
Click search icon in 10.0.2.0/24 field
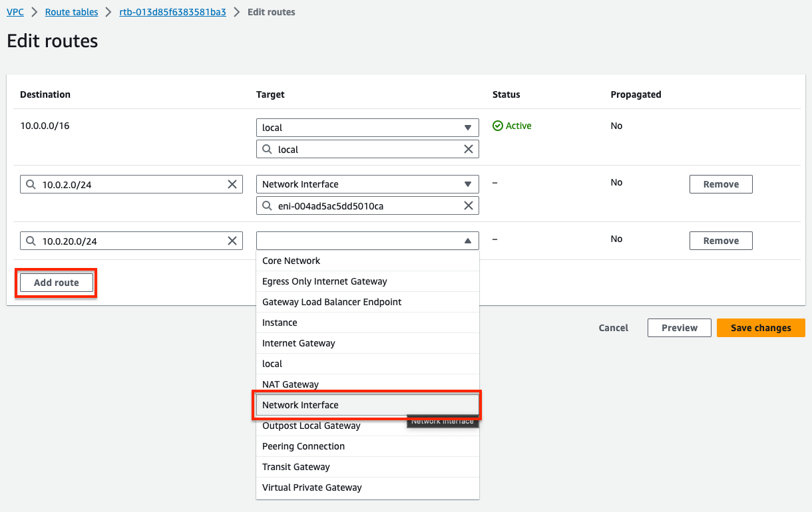tap(31, 184)
